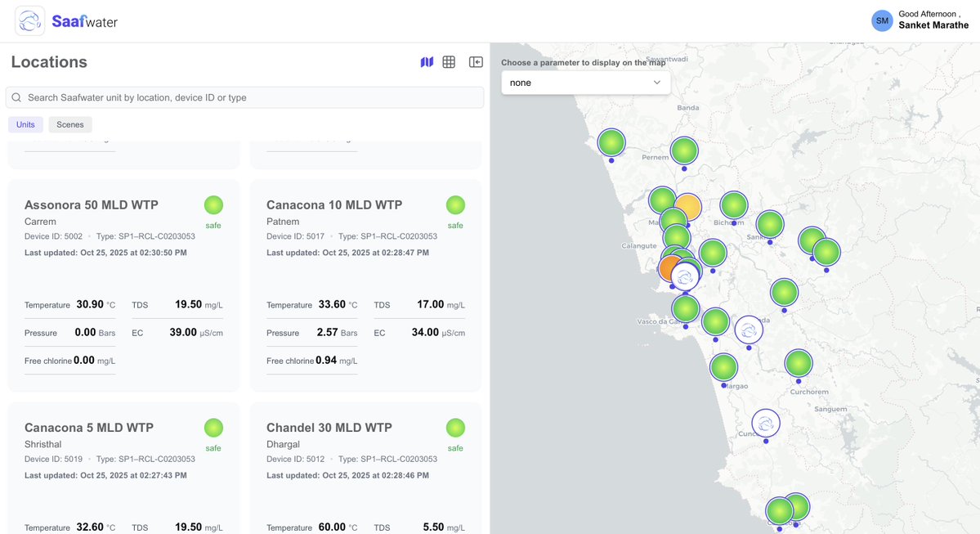
Task: Click Device ID: 5019 text
Action: click(x=53, y=459)
